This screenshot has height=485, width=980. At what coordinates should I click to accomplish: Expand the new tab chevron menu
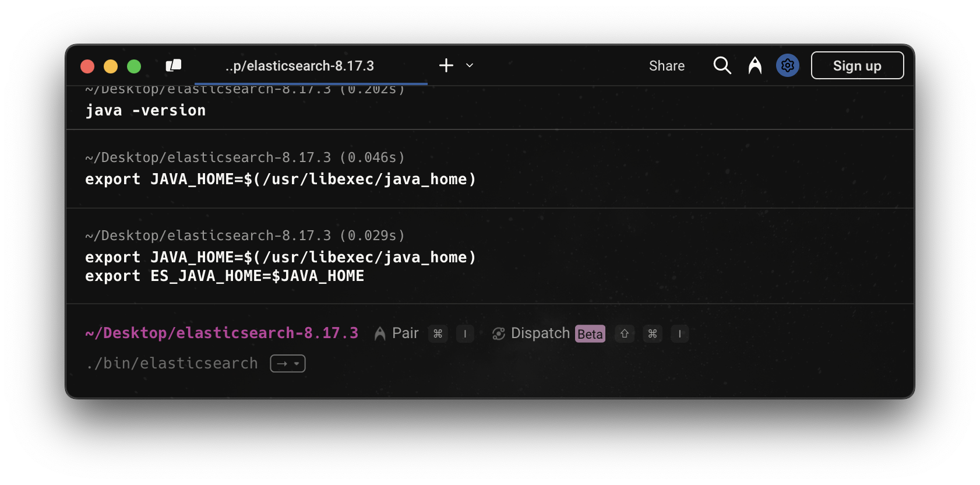pos(470,65)
